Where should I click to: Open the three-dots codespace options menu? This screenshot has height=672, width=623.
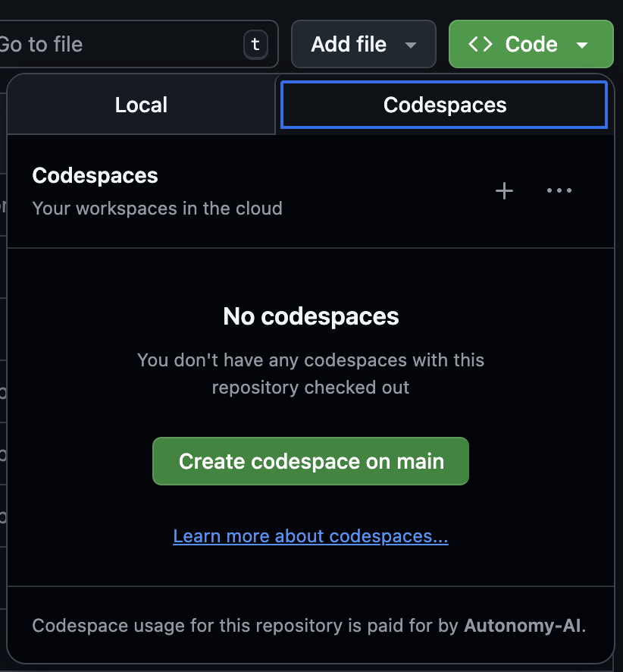point(559,190)
